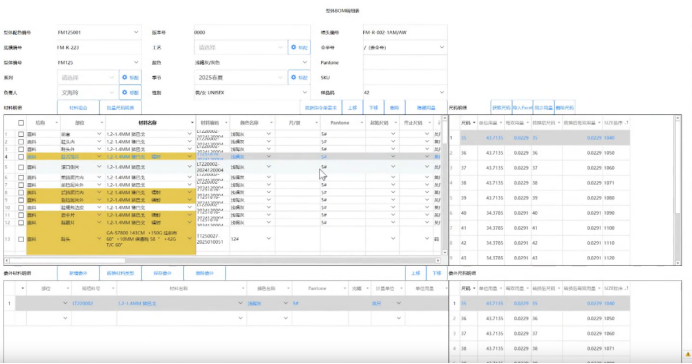This screenshot has width=692, height=364.
Task: Click the empty SKU input field
Action: point(405,78)
